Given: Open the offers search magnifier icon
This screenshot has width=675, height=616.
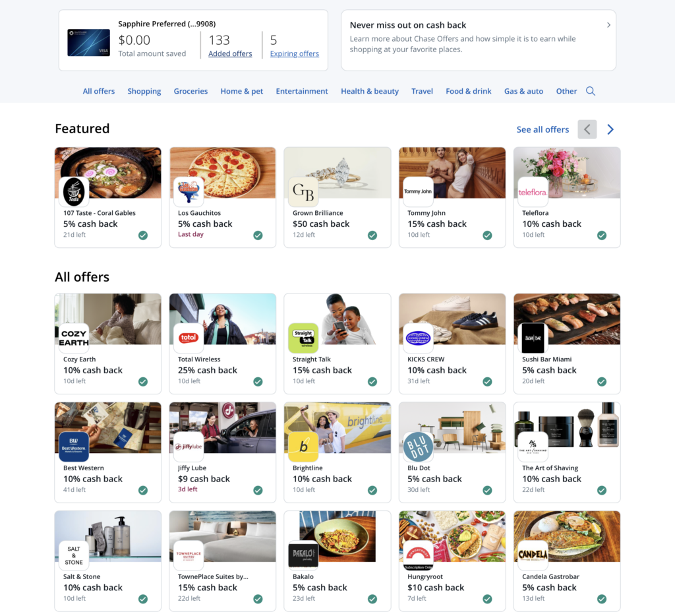Looking at the screenshot, I should 590,91.
